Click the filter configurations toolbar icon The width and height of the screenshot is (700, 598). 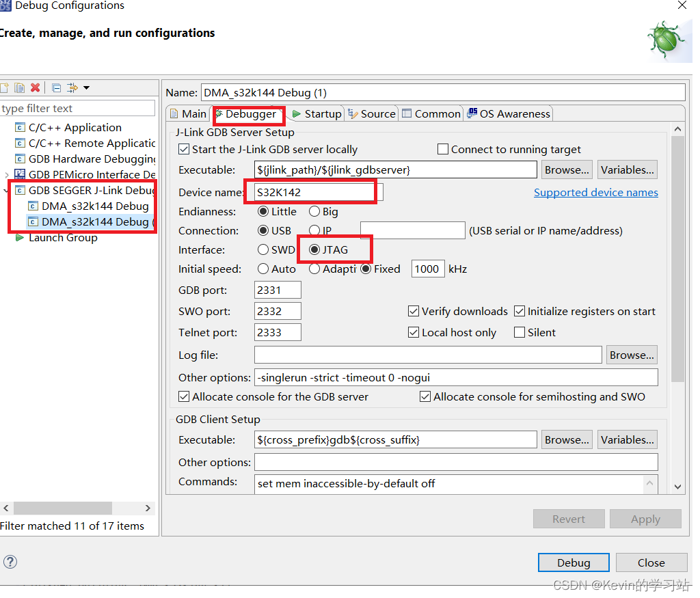72,88
